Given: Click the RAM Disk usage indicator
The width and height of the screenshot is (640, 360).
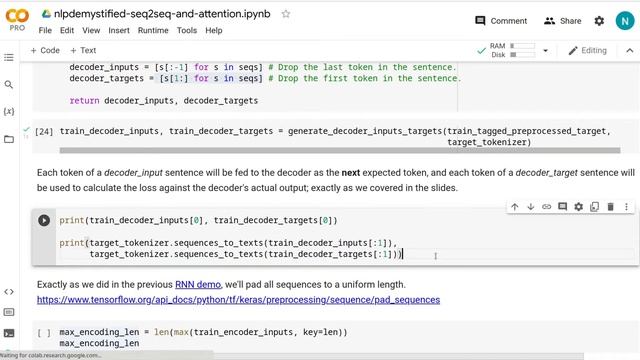Looking at the screenshot, I should click(x=513, y=50).
